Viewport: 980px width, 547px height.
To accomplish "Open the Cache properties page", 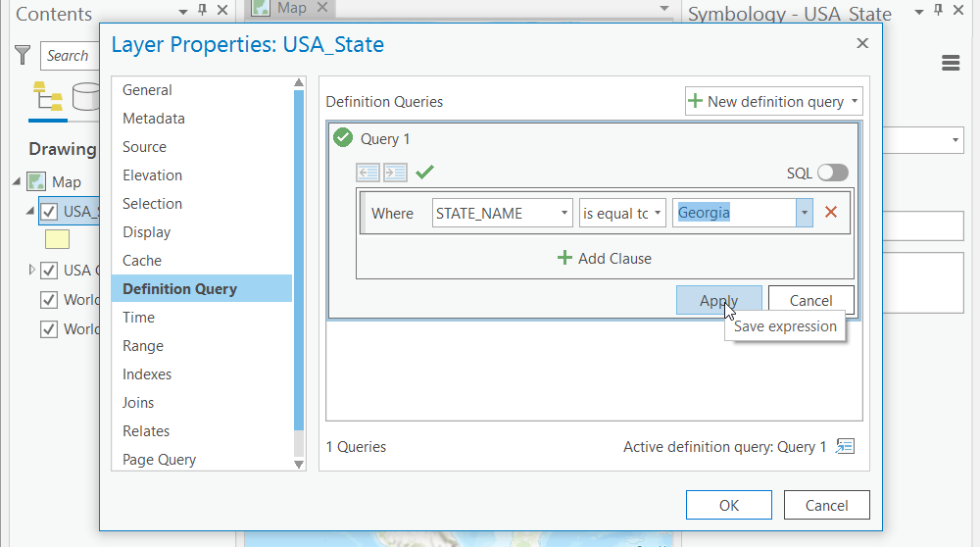I will [142, 261].
